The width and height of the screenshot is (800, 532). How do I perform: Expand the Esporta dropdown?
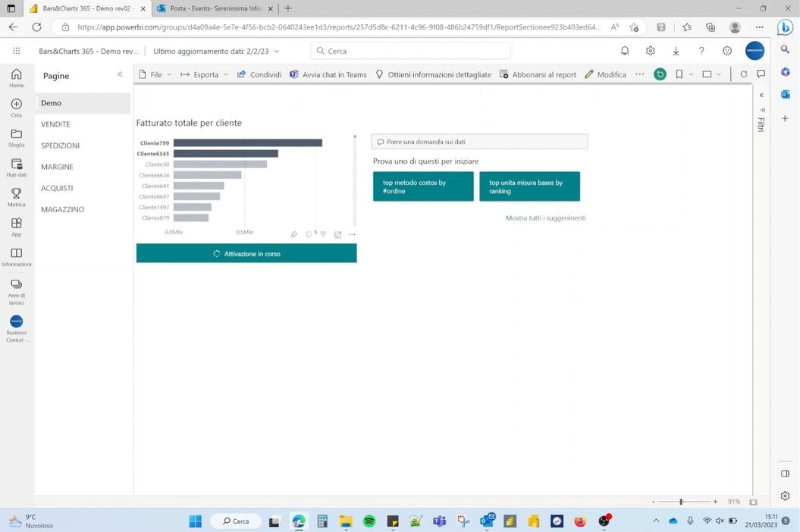click(x=205, y=74)
